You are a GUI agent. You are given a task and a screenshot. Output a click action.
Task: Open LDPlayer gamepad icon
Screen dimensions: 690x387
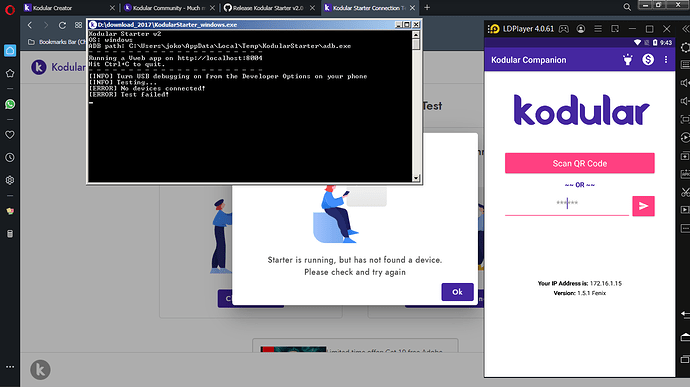pos(564,29)
